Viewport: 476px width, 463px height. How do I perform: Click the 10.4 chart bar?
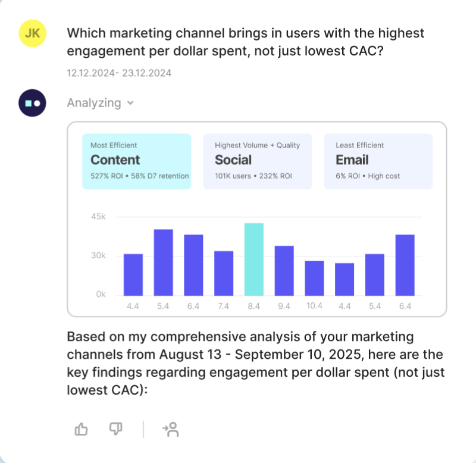[315, 278]
